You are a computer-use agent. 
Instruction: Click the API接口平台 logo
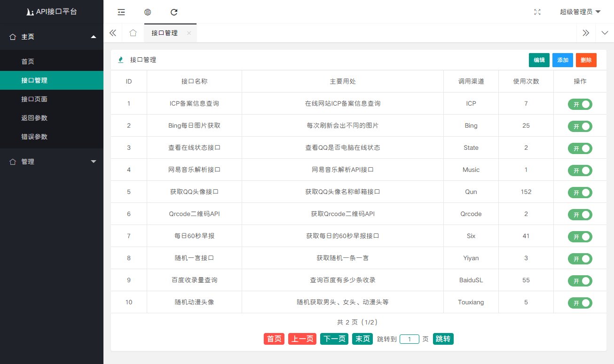click(x=52, y=12)
